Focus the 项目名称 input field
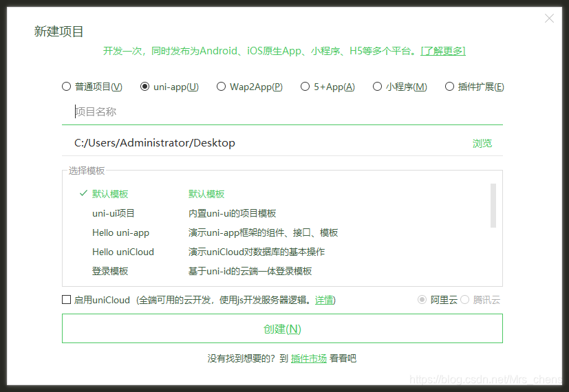This screenshot has width=569, height=392. pyautogui.click(x=282, y=111)
